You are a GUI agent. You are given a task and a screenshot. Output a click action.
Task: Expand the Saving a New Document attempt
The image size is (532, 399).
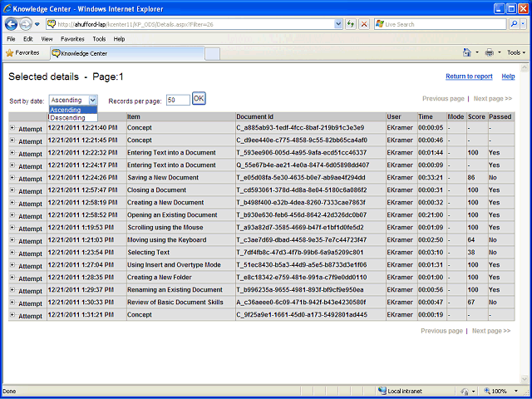[12, 177]
